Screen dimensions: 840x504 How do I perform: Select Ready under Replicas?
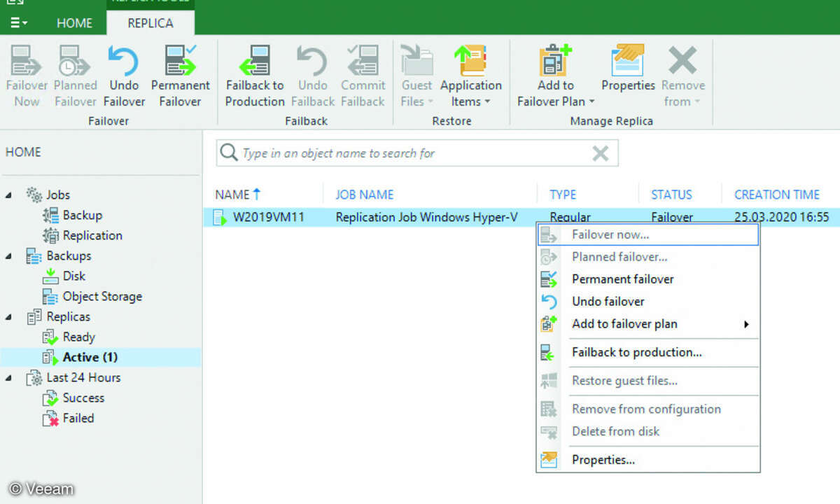[x=78, y=337]
